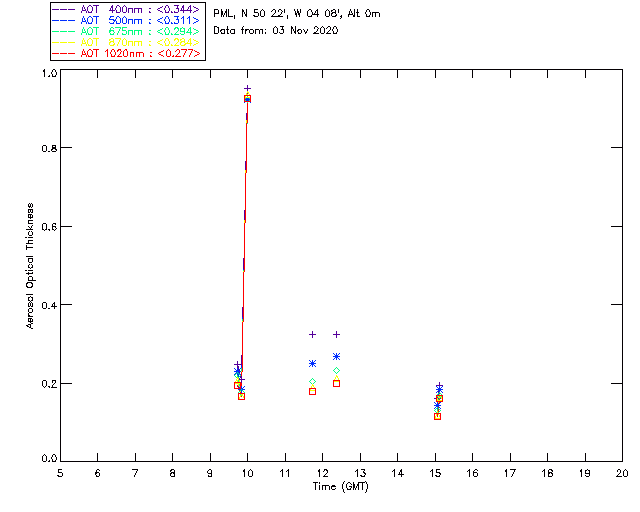640x512 pixels.
Task: Click y-axis tick label 0.6
Action: coord(49,227)
